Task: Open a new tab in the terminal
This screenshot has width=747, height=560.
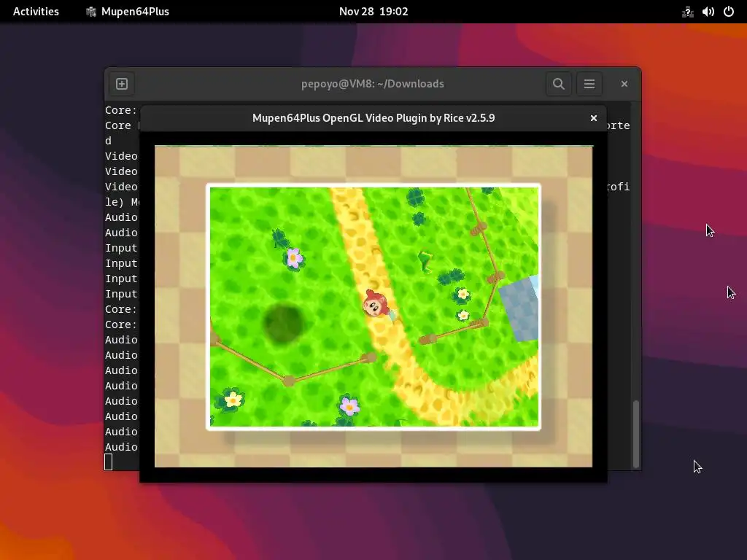Action: click(x=122, y=84)
